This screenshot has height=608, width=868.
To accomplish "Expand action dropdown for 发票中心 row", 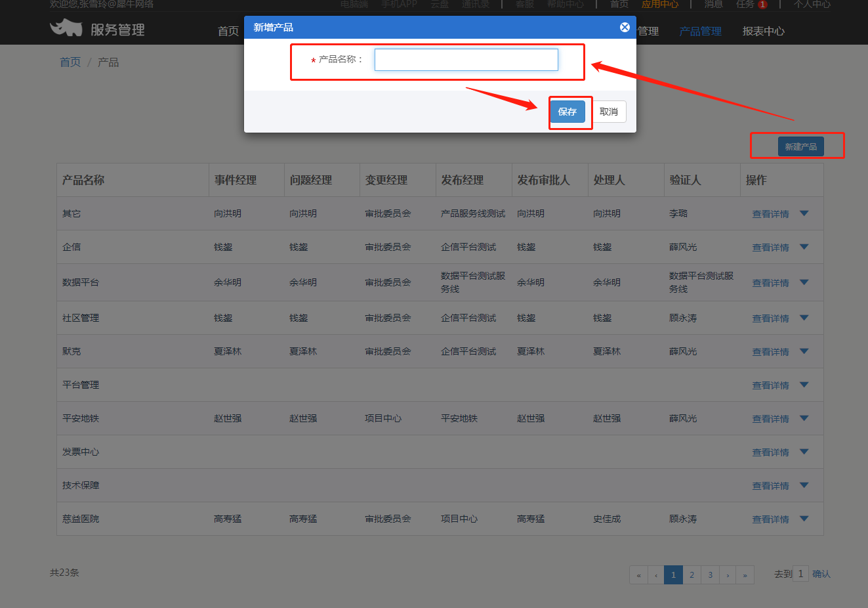I will pos(804,452).
